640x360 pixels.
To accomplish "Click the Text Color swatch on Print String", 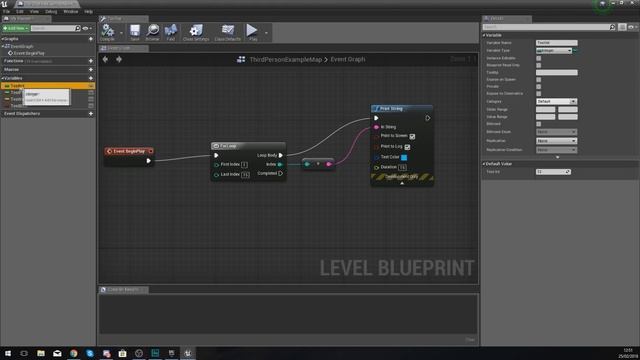I will (404, 158).
